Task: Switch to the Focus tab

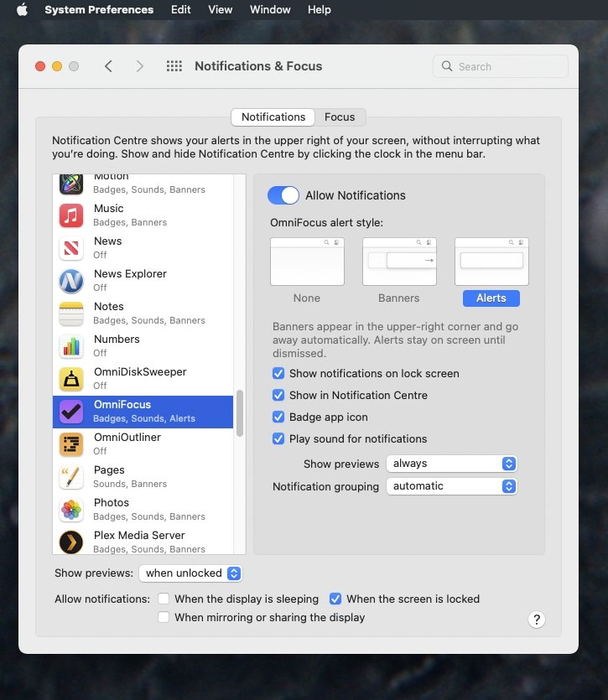Action: point(340,117)
